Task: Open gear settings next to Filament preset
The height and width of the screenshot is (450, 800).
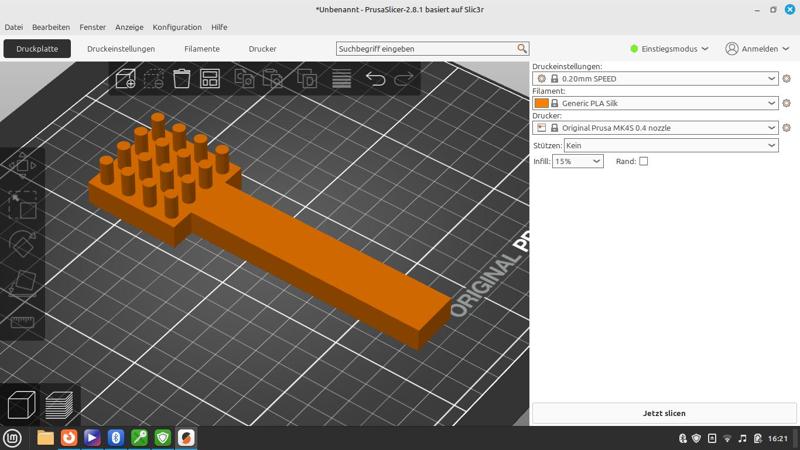Action: 786,103
